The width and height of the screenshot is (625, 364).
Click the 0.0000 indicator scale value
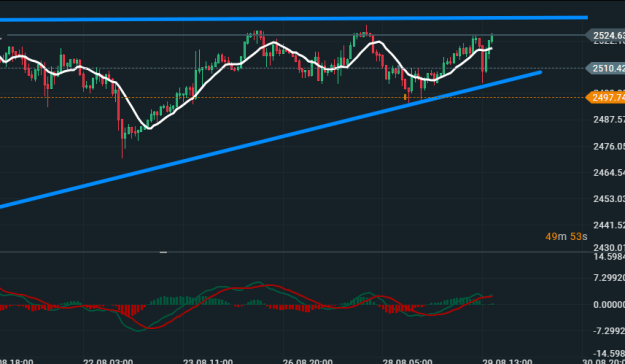point(609,305)
